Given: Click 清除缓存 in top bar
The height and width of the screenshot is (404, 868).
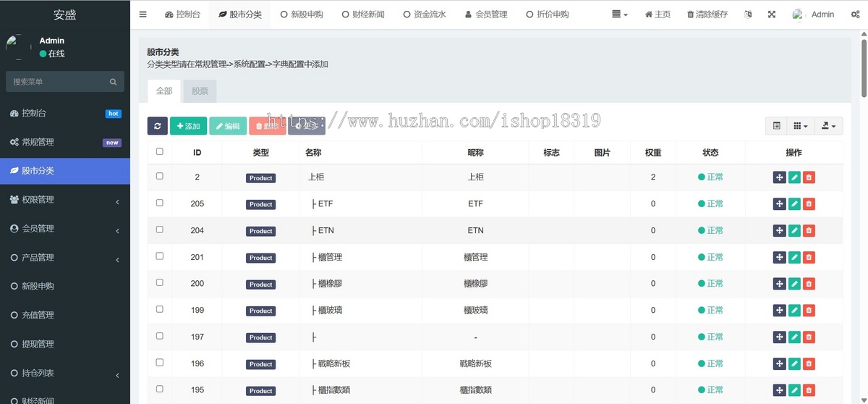Looking at the screenshot, I should point(707,14).
